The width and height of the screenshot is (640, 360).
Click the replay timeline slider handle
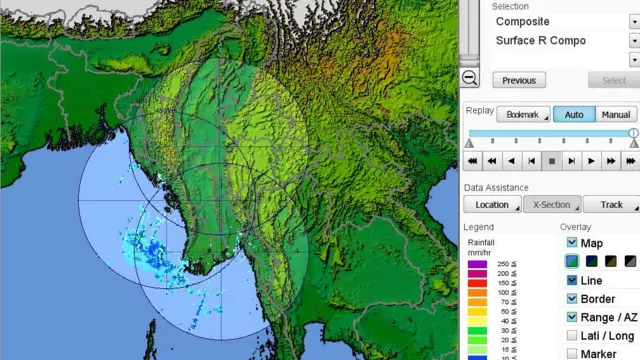click(x=633, y=133)
